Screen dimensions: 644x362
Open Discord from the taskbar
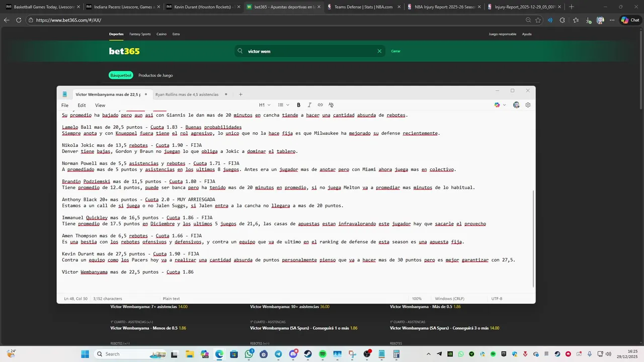point(293,354)
